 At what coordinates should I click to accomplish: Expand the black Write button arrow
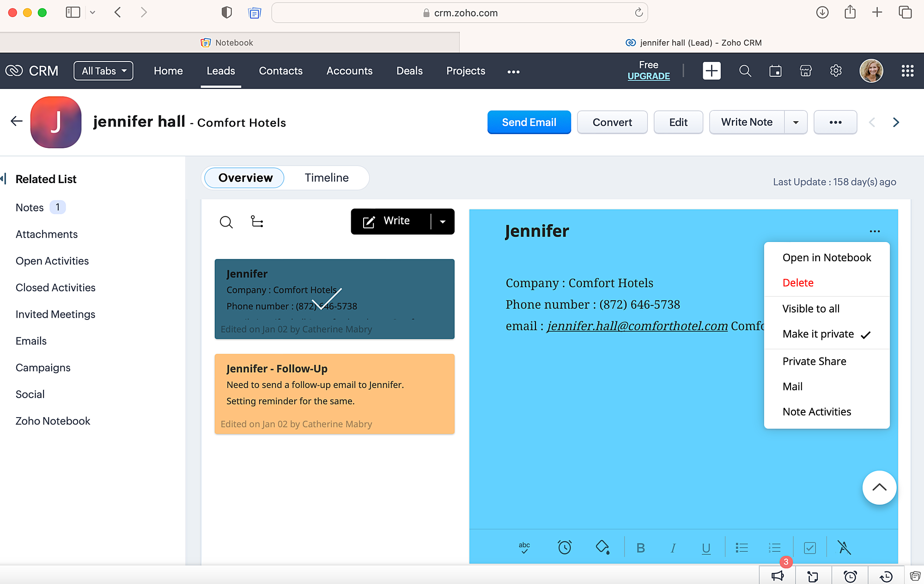[x=443, y=221]
